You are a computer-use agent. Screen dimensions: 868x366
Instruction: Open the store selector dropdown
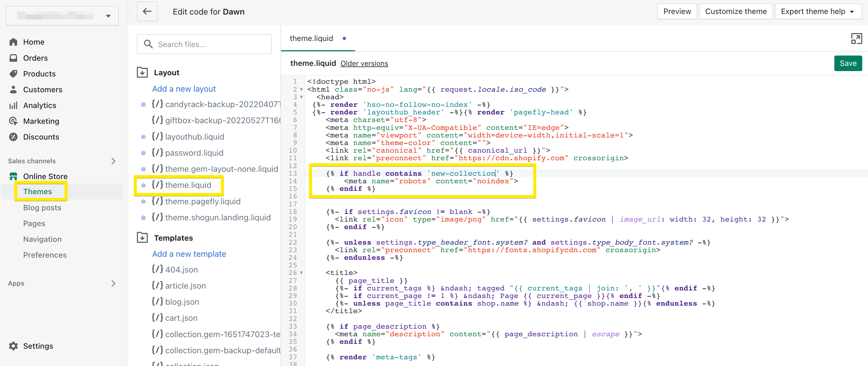tap(62, 16)
